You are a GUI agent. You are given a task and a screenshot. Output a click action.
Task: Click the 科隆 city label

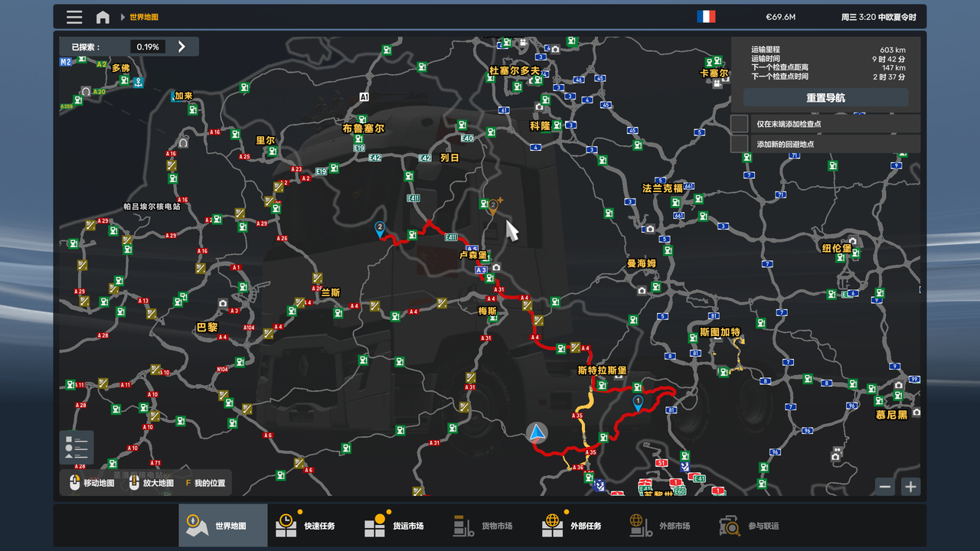[x=540, y=126]
